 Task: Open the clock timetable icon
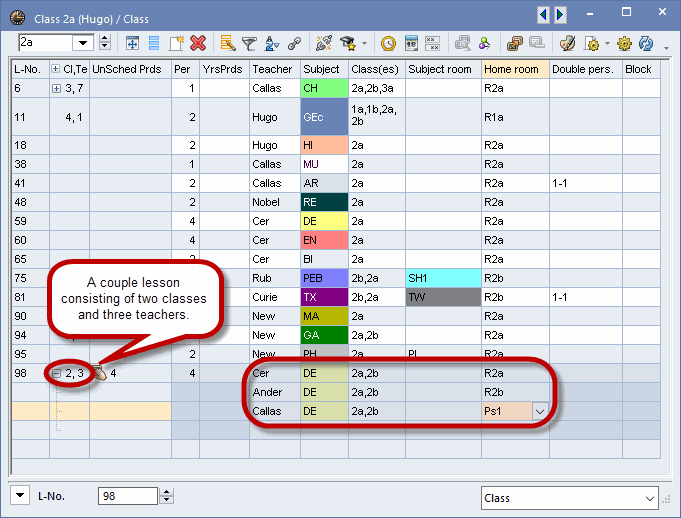(x=388, y=43)
